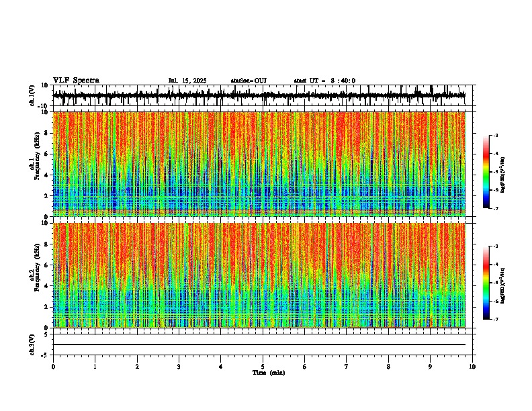Click time-axis tick label "5"

tap(263, 367)
